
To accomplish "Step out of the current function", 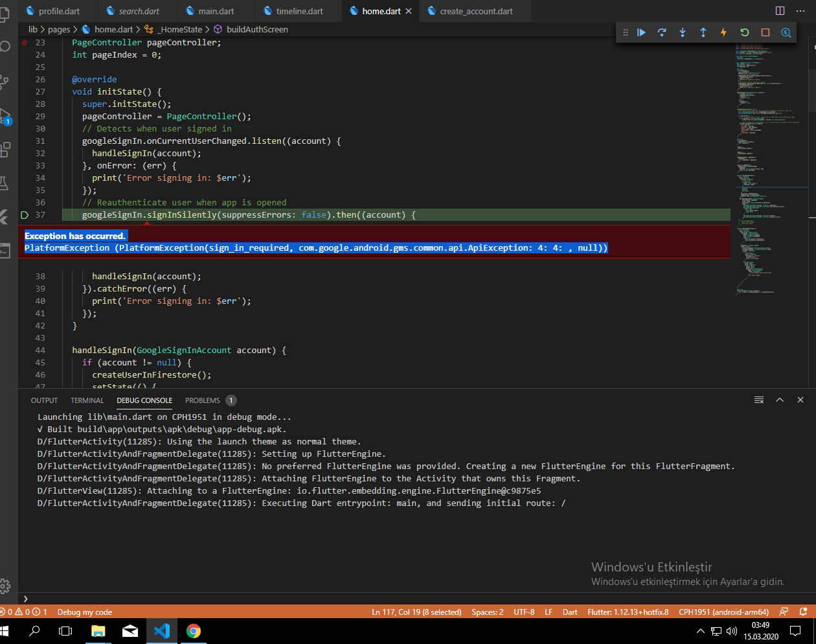I will (x=703, y=32).
